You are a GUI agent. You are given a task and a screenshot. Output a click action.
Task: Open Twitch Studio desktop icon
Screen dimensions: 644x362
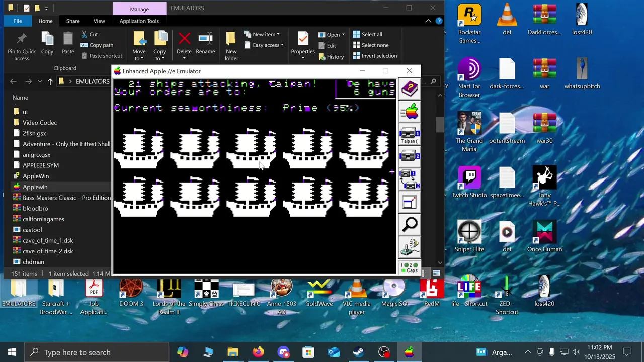[x=469, y=183]
